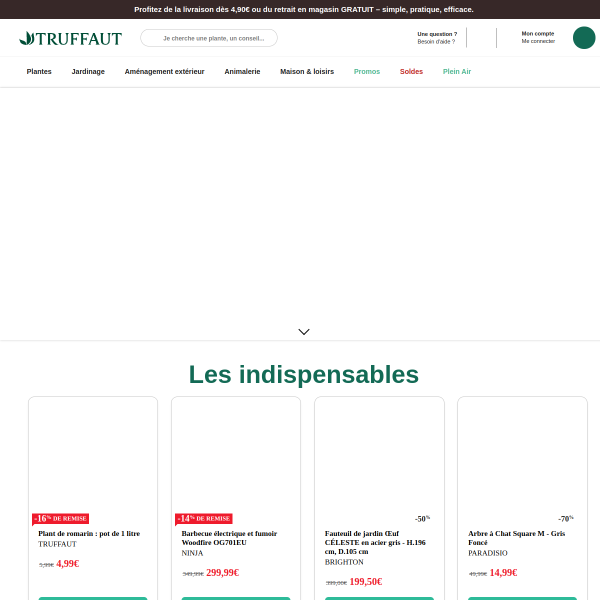Go to the Plein Air section

[x=457, y=72]
